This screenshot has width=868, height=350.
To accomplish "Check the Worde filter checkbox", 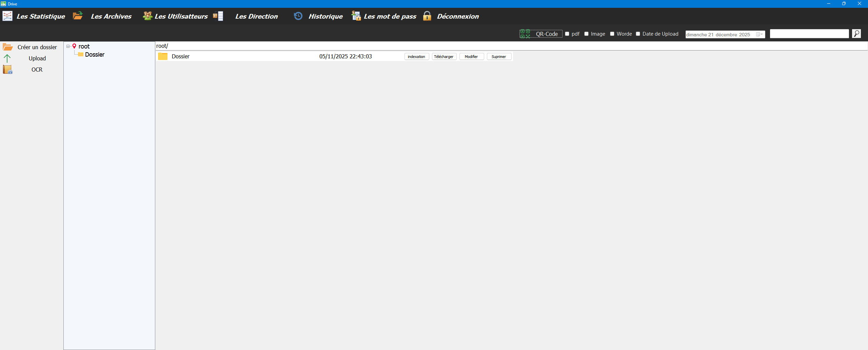I will click(612, 34).
